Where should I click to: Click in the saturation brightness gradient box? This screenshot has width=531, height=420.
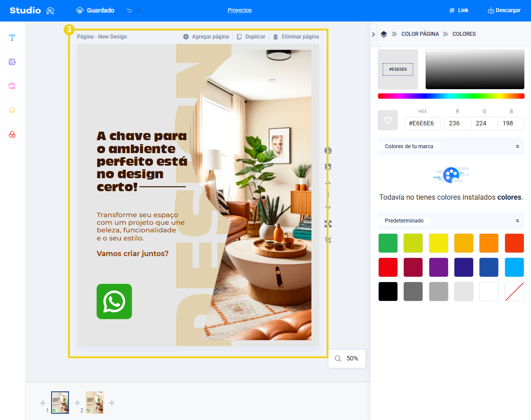click(x=475, y=69)
